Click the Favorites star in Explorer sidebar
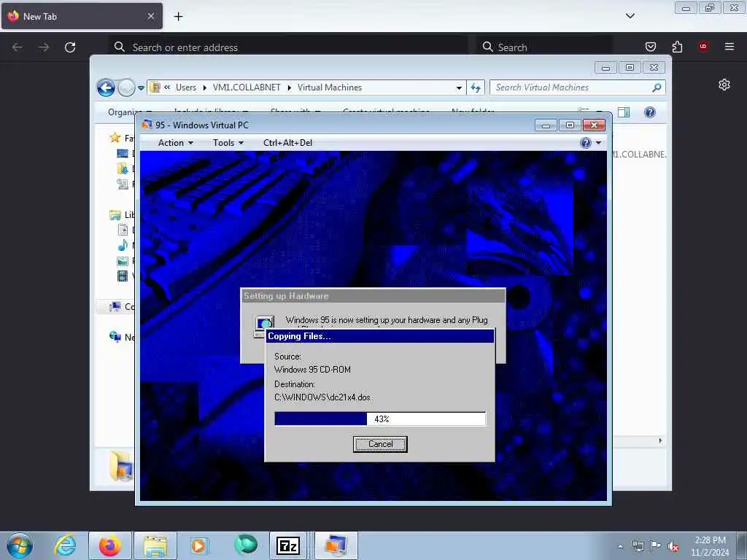The width and height of the screenshot is (747, 560). point(115,138)
